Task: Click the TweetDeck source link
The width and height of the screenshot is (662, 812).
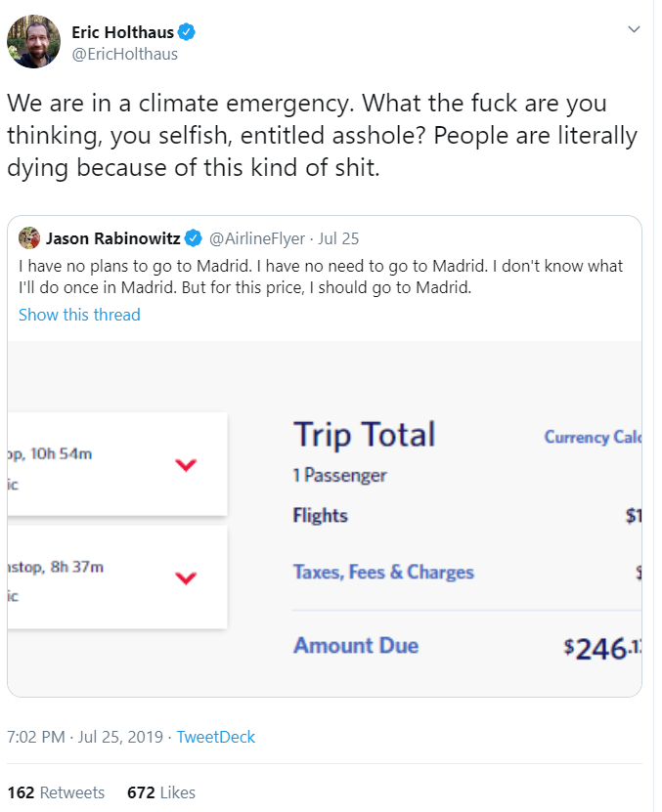Action: 215,737
